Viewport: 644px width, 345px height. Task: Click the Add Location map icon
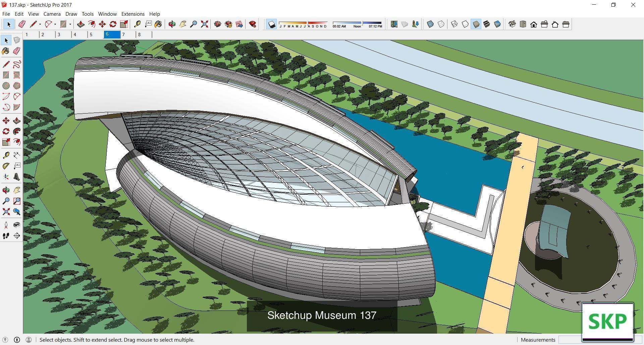pyautogui.click(x=394, y=24)
